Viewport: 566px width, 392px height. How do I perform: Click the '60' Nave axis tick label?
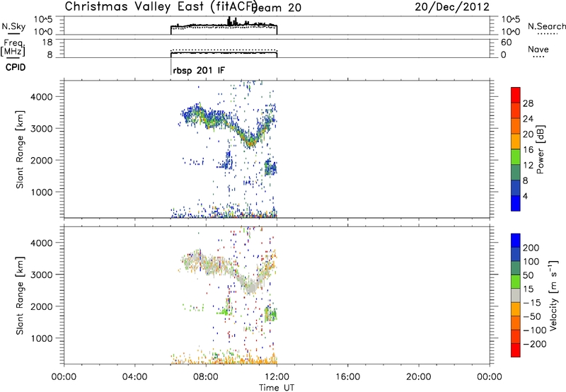click(x=506, y=42)
